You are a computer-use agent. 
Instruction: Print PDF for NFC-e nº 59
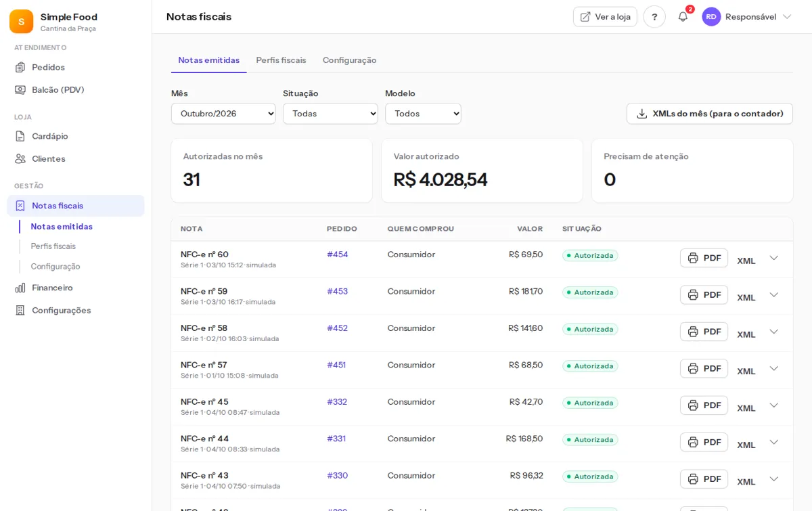click(x=704, y=294)
